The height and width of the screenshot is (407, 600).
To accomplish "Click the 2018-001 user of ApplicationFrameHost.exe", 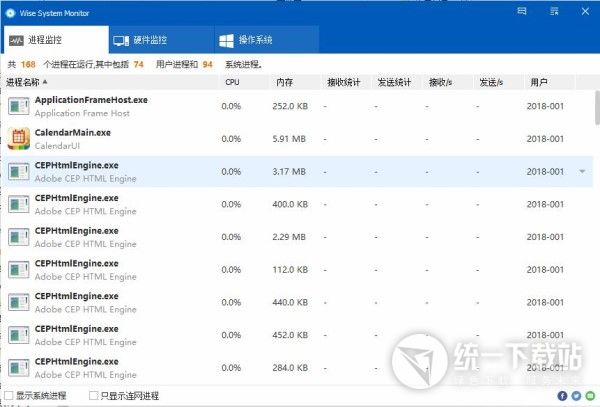I will (x=545, y=106).
